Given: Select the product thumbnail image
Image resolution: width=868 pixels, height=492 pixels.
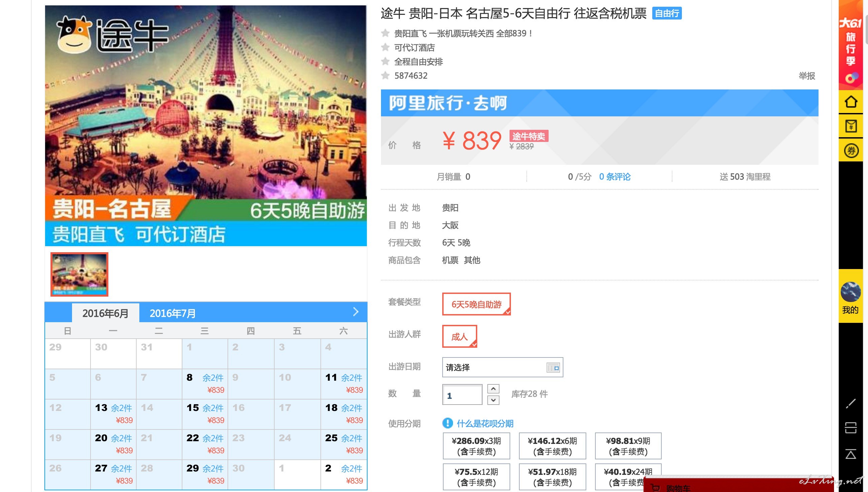Looking at the screenshot, I should pos(79,274).
